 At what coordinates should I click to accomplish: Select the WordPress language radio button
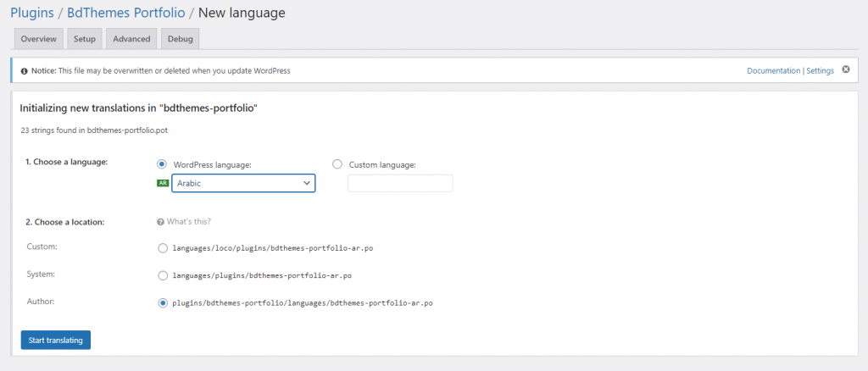tap(162, 164)
